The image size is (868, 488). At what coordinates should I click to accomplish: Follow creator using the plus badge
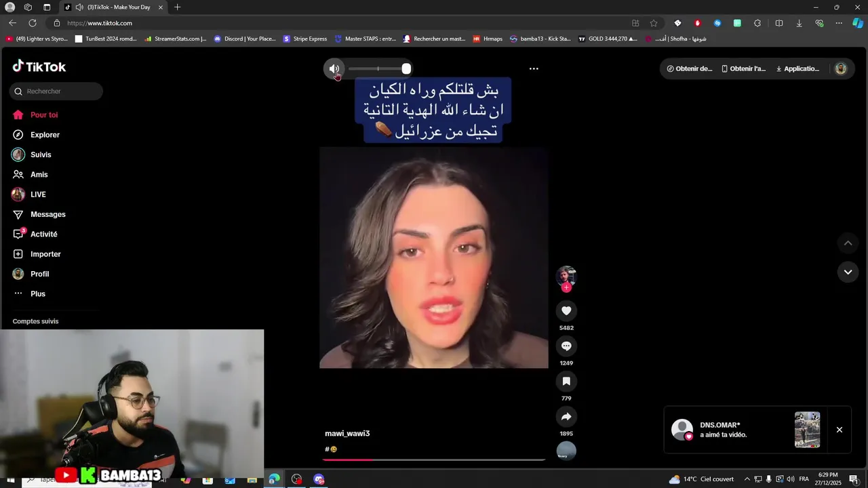pos(566,287)
